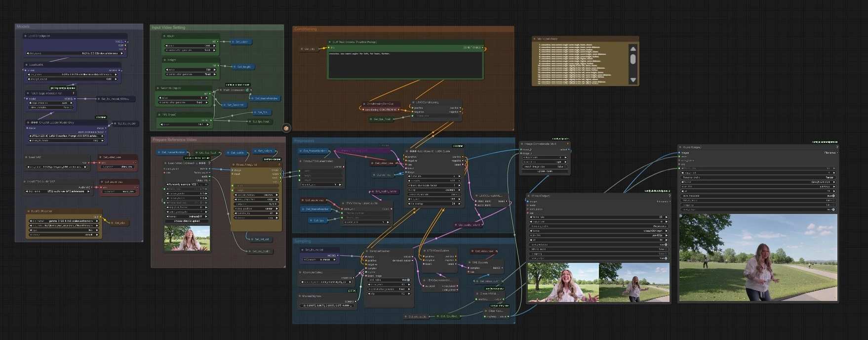Toggle save_output in the preview Video (Output) node
868x340 pixels.
[x=599, y=258]
